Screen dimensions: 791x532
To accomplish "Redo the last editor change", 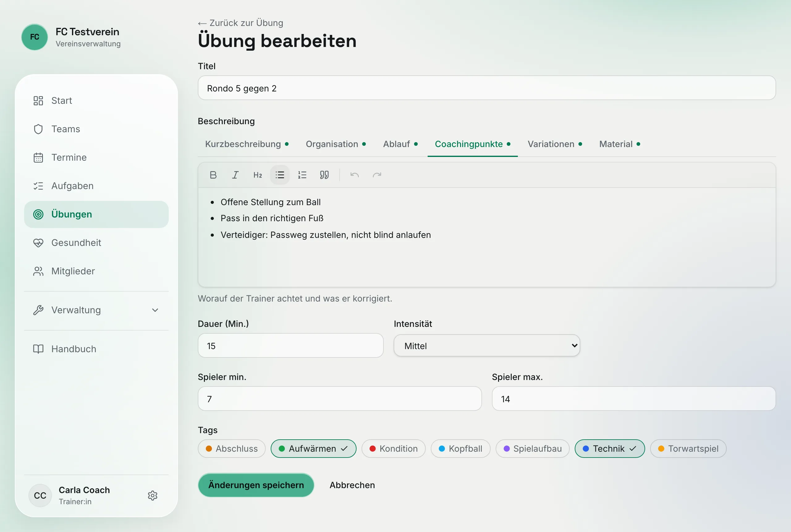I will pos(377,175).
